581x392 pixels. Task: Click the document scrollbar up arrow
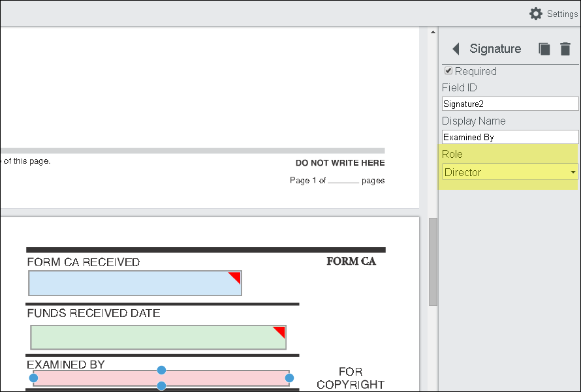click(x=432, y=31)
